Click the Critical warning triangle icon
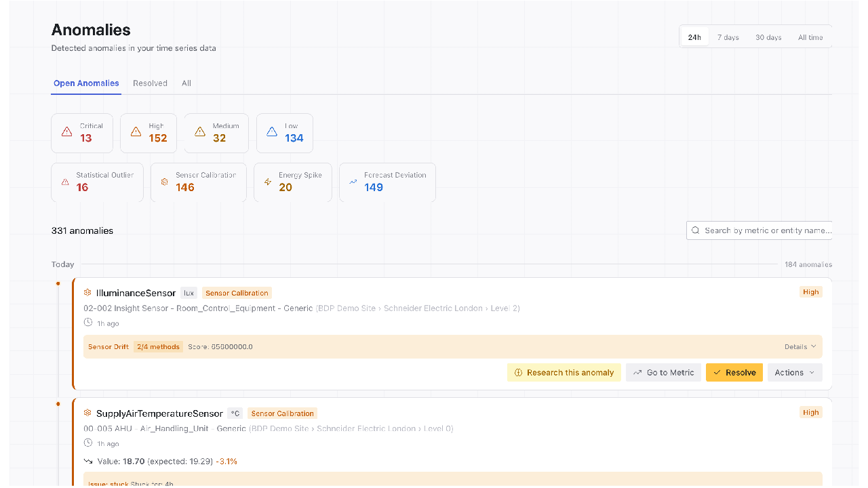The width and height of the screenshot is (868, 488). (x=66, y=132)
